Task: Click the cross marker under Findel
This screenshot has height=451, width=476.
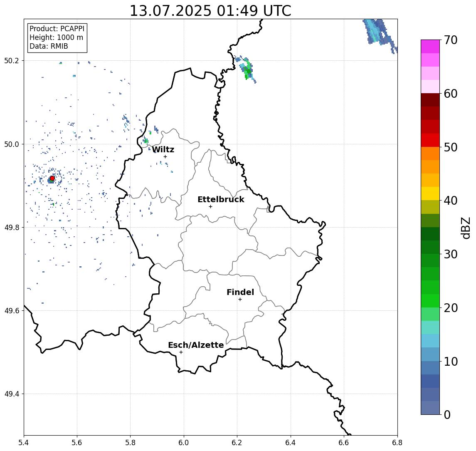Action: coord(240,300)
